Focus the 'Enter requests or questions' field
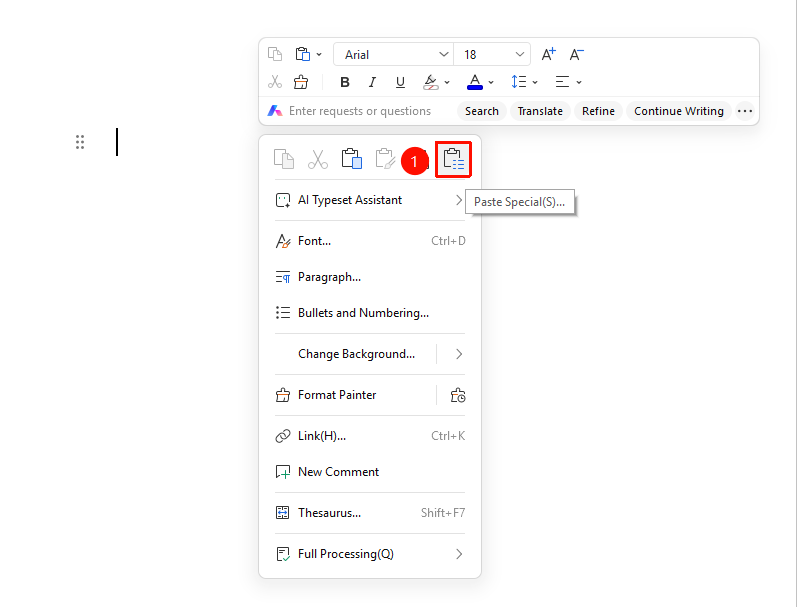This screenshot has height=607, width=797. click(x=360, y=111)
